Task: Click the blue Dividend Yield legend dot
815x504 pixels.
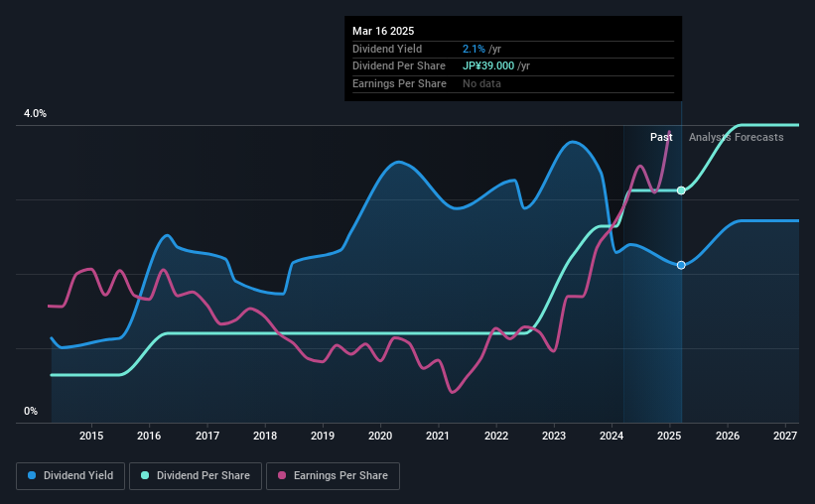Action: [32, 475]
